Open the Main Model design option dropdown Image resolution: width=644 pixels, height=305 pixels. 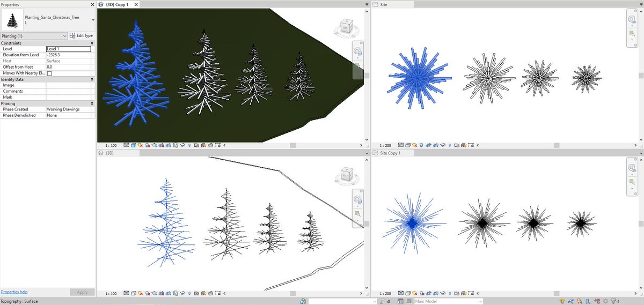pos(480,301)
